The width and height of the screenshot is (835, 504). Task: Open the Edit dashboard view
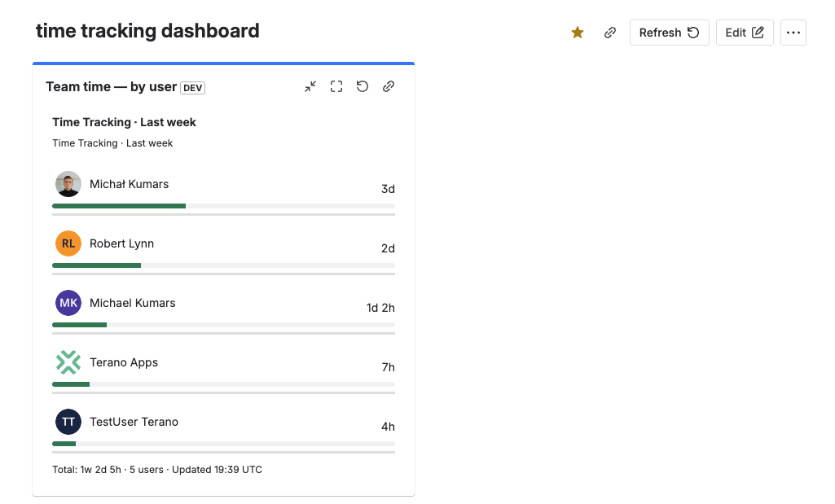coord(744,33)
